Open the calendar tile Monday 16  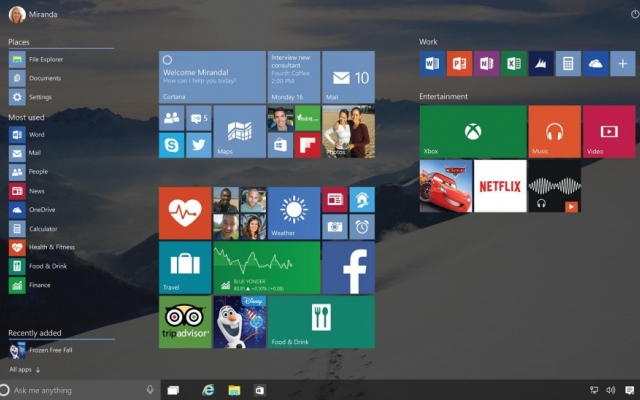click(294, 77)
